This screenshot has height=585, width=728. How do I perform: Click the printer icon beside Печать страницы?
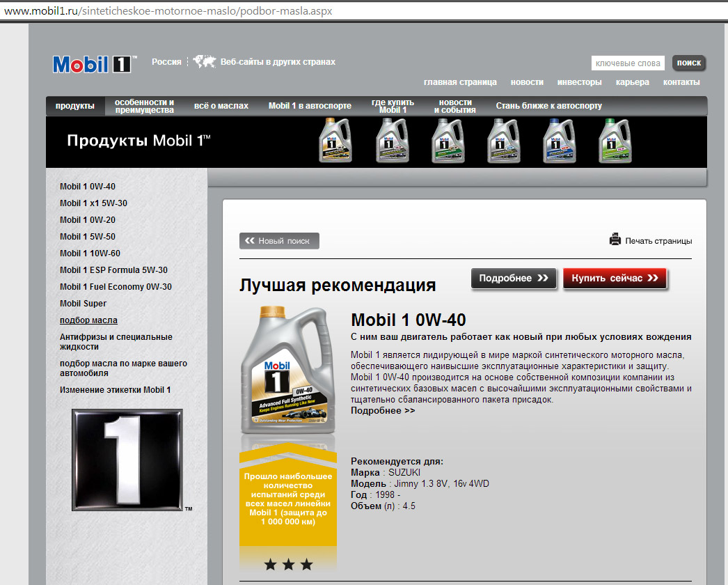pos(615,240)
